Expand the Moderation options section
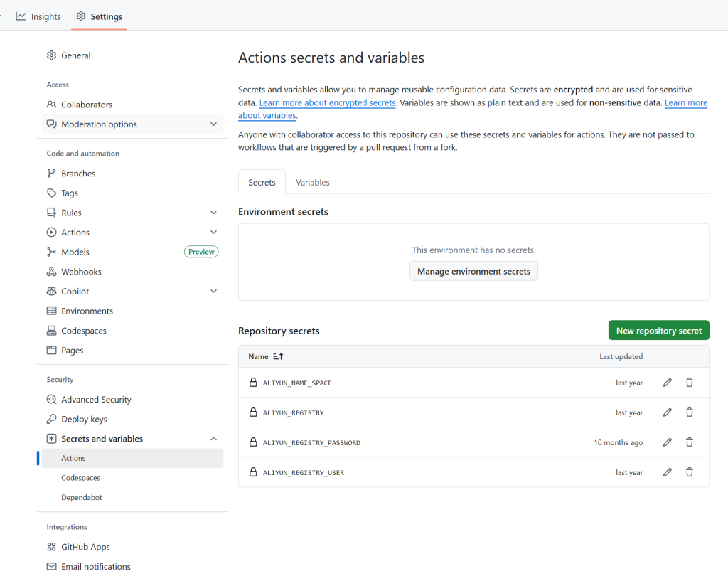This screenshot has height=586, width=728. (x=213, y=124)
